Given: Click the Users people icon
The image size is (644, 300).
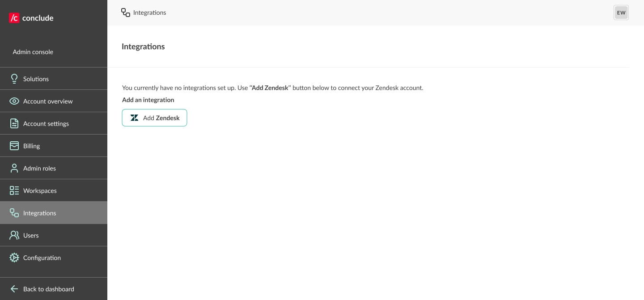Looking at the screenshot, I should pyautogui.click(x=14, y=235).
